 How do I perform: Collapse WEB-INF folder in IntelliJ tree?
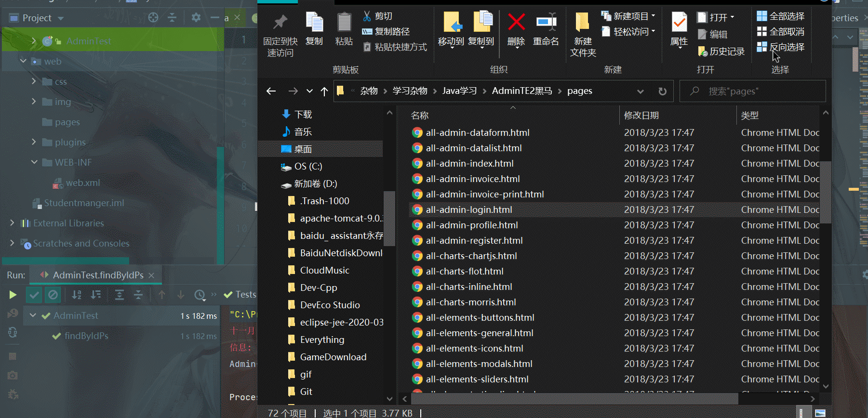tap(34, 162)
